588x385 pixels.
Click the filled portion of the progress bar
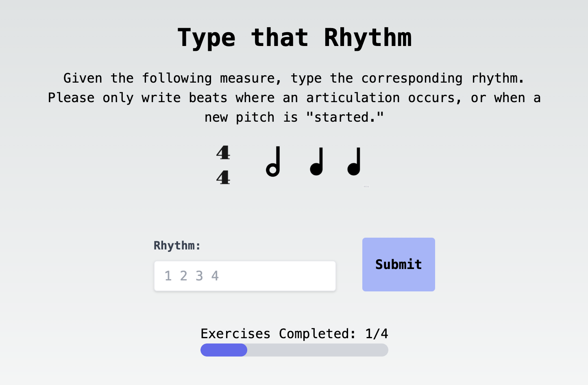pyautogui.click(x=224, y=350)
